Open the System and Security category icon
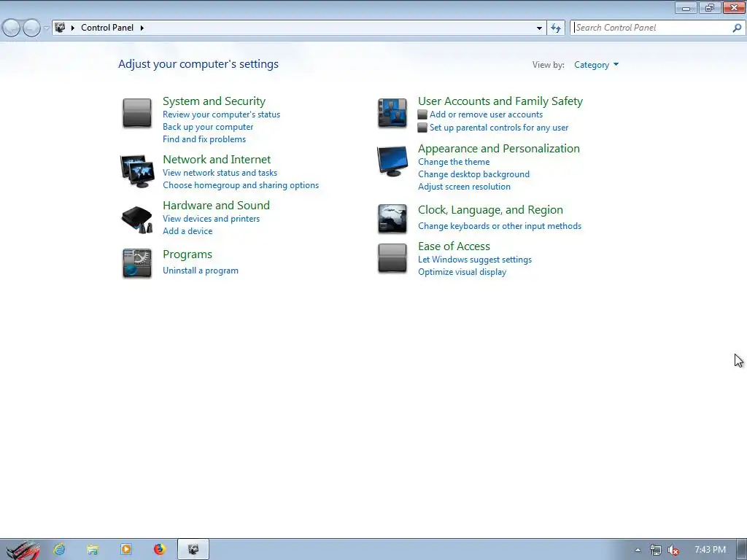The height and width of the screenshot is (560, 747). point(136,113)
